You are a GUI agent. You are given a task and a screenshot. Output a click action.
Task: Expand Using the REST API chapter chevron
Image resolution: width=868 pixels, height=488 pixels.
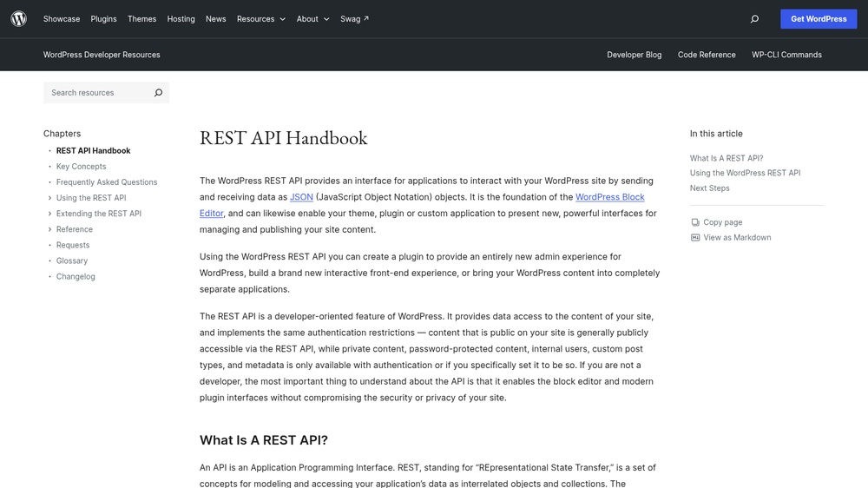click(x=49, y=198)
